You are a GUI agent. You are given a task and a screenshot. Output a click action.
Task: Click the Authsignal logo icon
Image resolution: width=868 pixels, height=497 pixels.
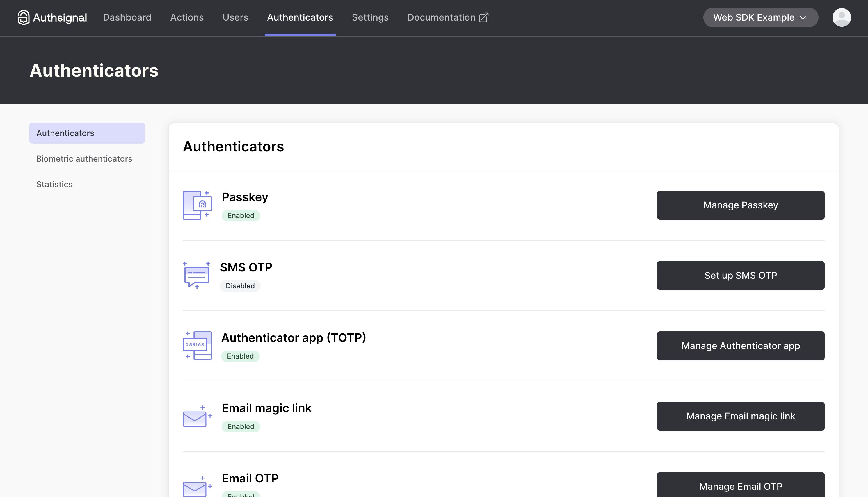tap(23, 17)
